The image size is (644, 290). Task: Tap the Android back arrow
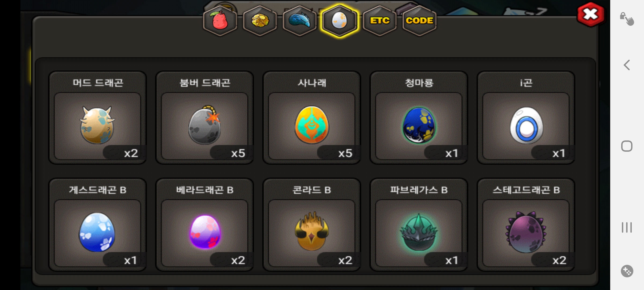[627, 65]
